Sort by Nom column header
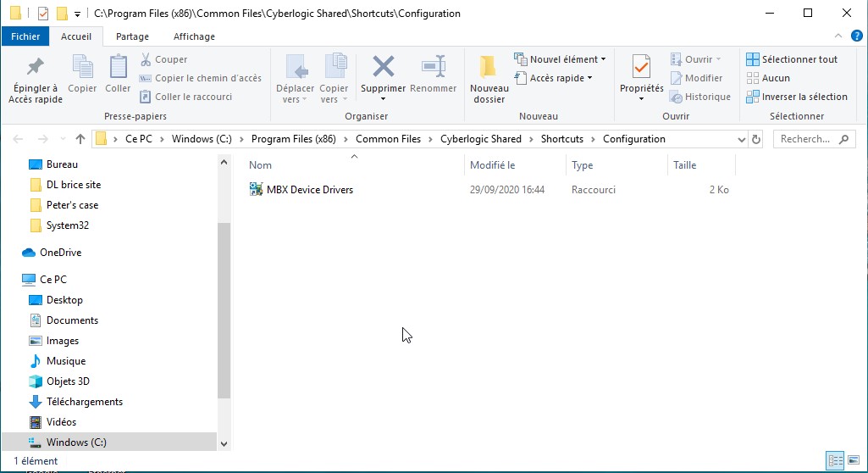Viewport: 868px width, 473px height. pos(260,165)
